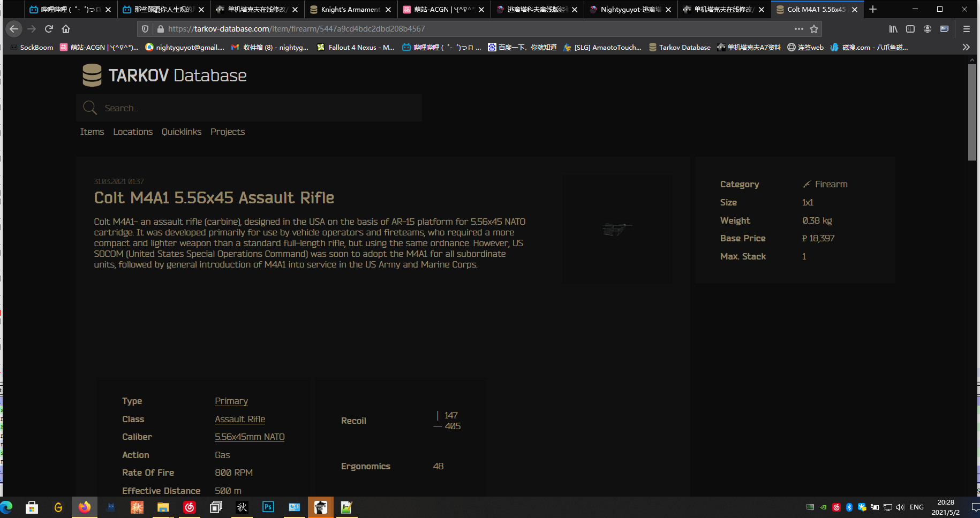Show more bookmarks via the chevron
The height and width of the screenshot is (518, 980).
click(966, 47)
